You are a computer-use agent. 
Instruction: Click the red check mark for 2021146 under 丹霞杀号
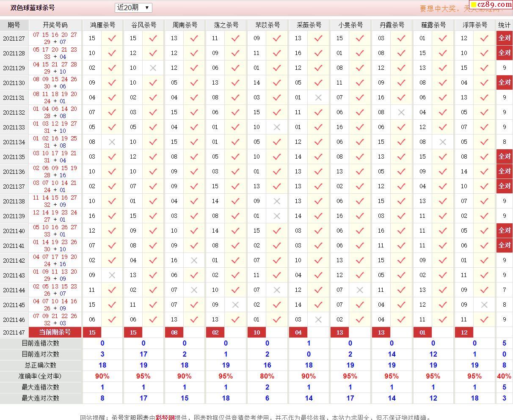click(x=401, y=319)
